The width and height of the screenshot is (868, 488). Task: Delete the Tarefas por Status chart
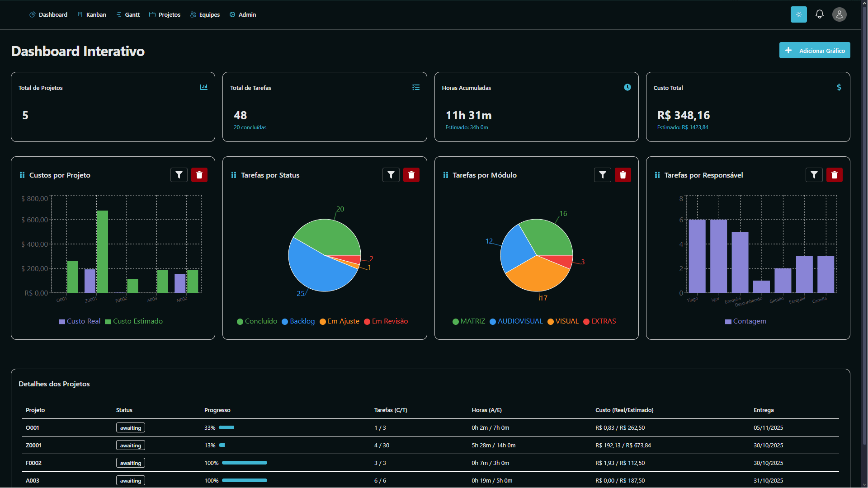tap(411, 175)
